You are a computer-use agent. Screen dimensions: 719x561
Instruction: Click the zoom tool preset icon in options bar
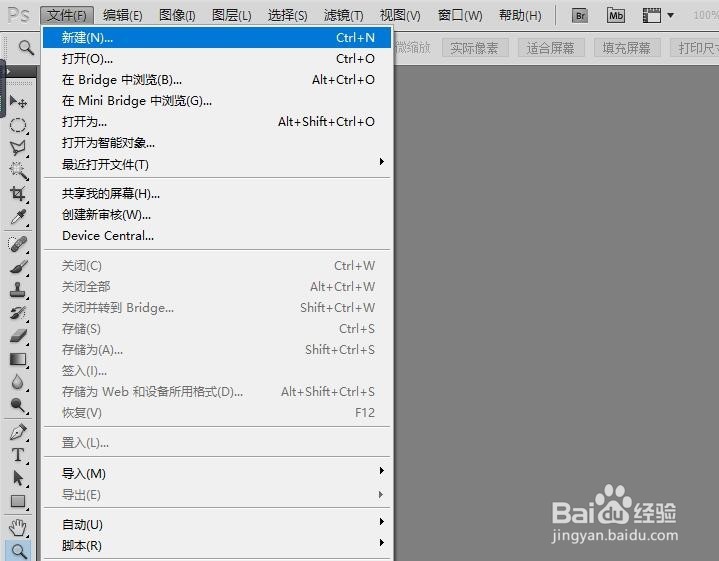pos(26,47)
